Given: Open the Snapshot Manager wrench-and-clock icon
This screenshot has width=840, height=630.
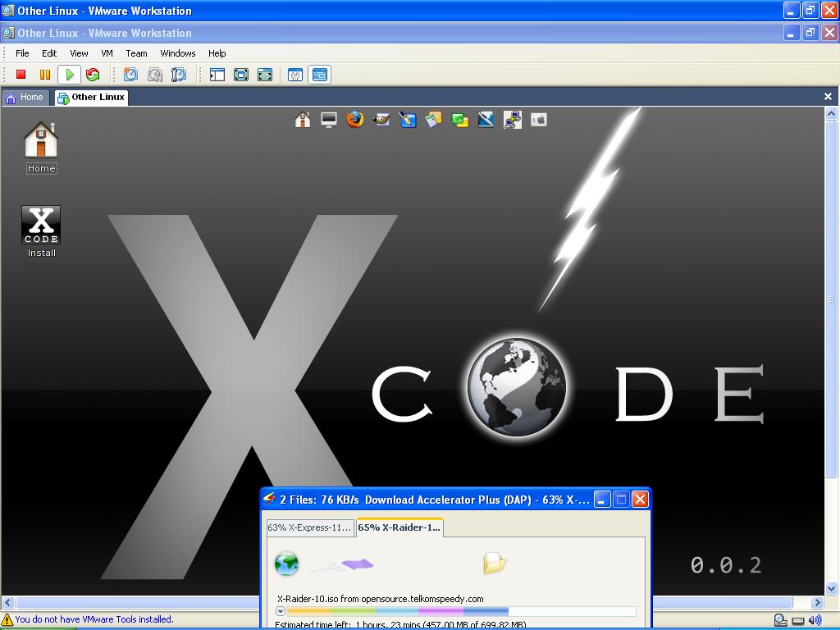Looking at the screenshot, I should coord(178,75).
